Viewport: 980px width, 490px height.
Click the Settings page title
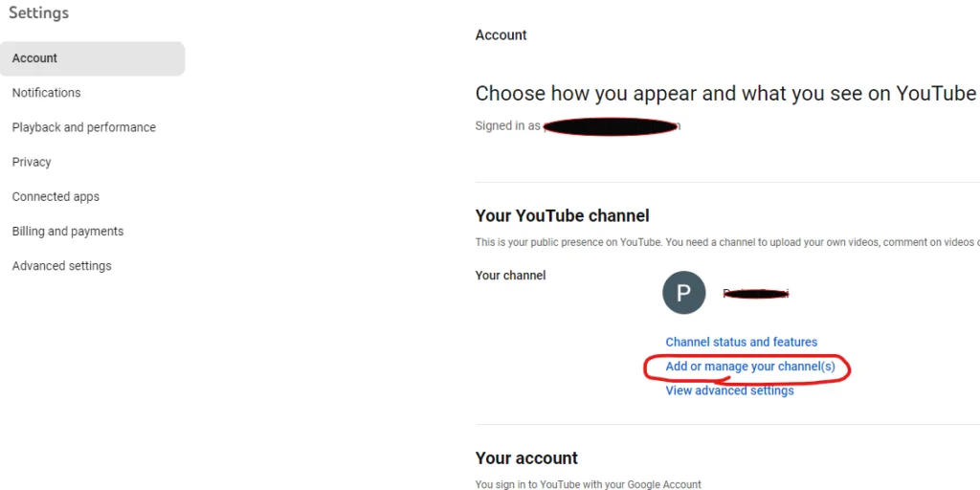pos(38,12)
